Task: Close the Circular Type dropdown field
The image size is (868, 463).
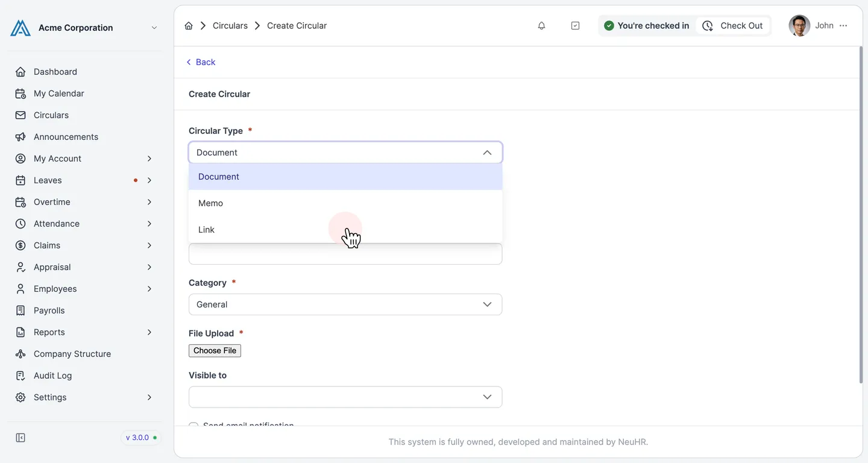Action: coord(345,153)
